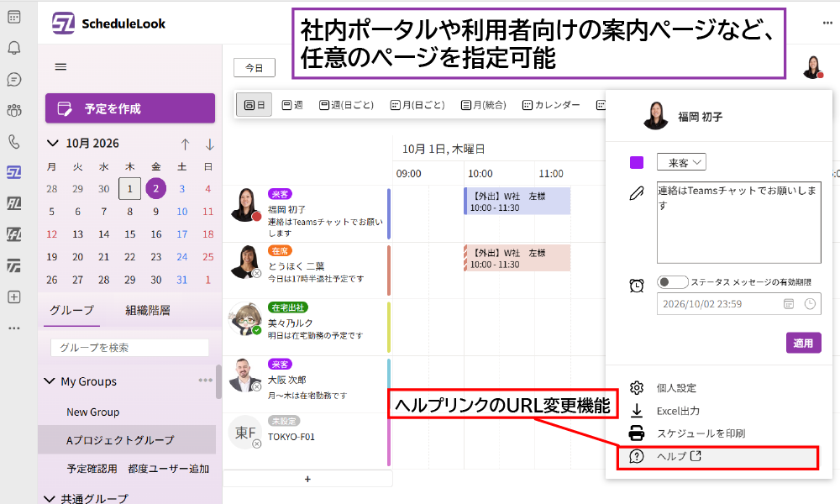Click the expiration date field 2026/10/02 23:59
Viewport: 840px width, 504px height.
[x=738, y=304]
